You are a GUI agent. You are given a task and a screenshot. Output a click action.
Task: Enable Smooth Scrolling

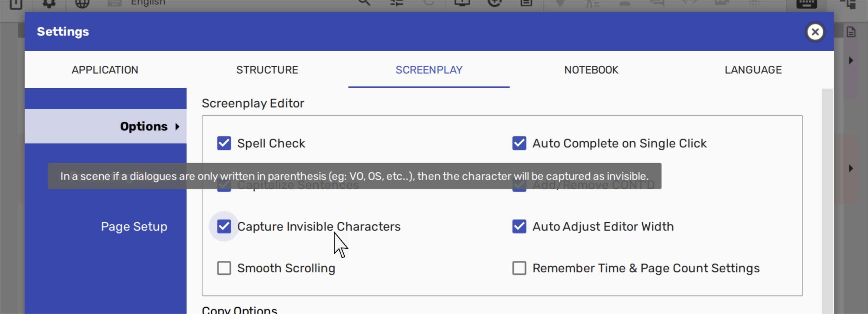tap(224, 268)
